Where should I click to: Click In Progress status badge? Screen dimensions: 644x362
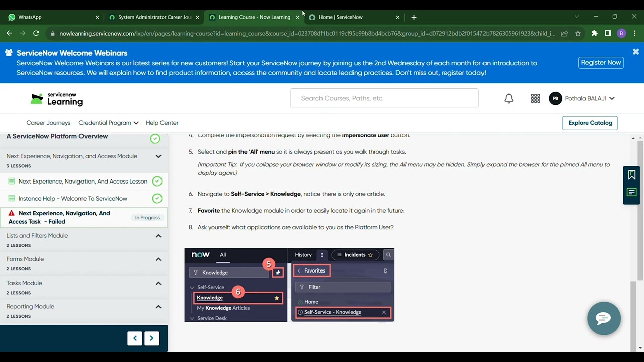(x=147, y=218)
